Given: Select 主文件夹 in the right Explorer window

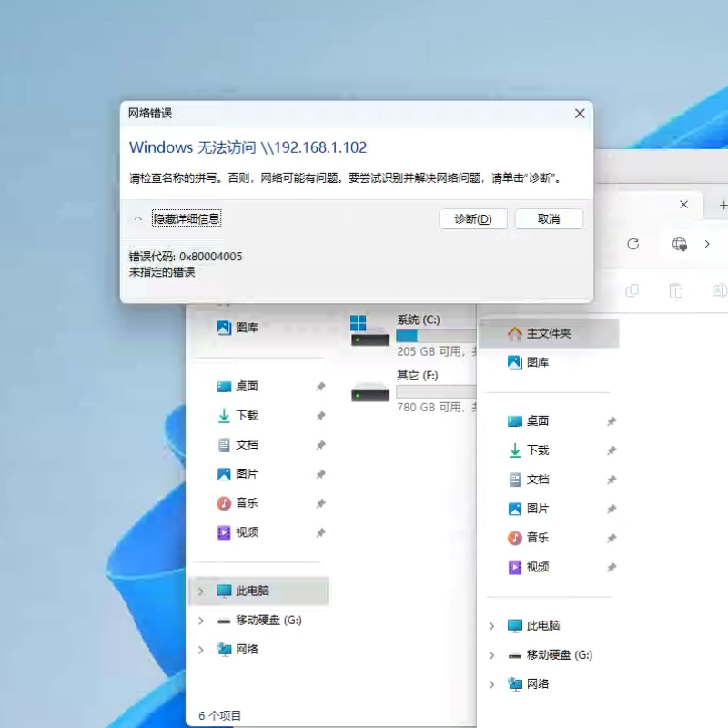Looking at the screenshot, I should (x=549, y=333).
